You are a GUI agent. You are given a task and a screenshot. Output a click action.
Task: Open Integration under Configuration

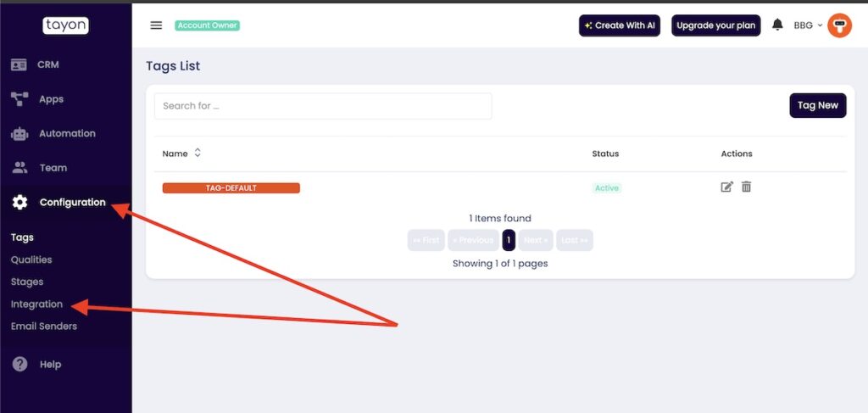36,304
